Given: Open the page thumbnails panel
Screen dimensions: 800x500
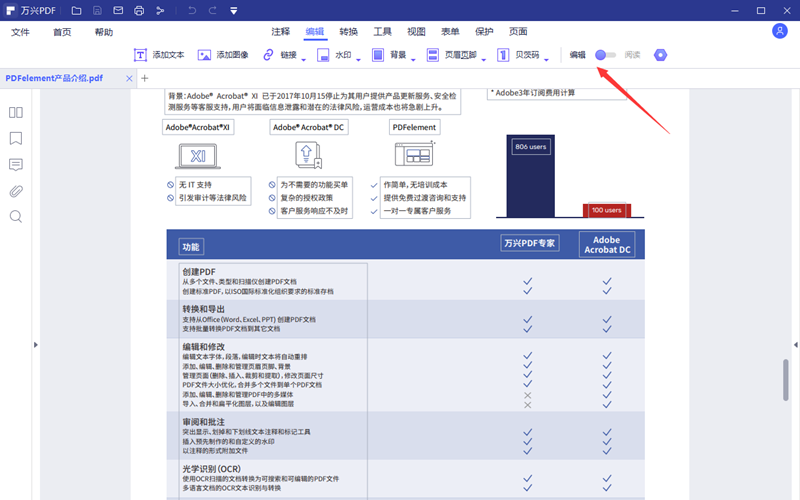Looking at the screenshot, I should (x=16, y=112).
